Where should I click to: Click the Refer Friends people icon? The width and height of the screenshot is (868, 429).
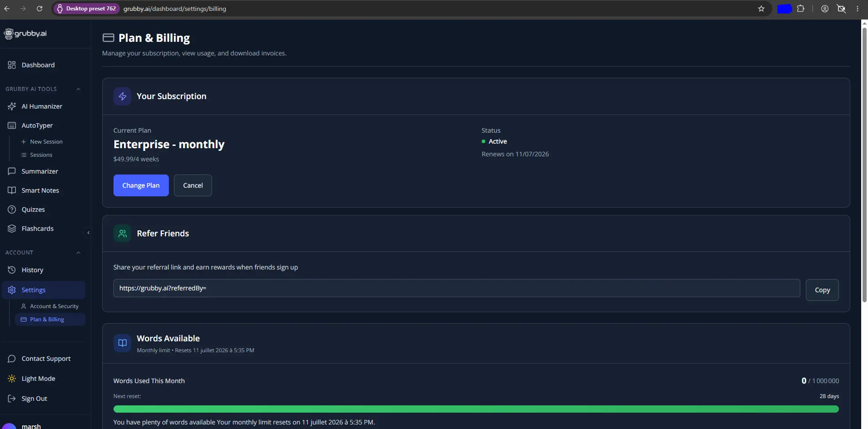[x=123, y=234]
